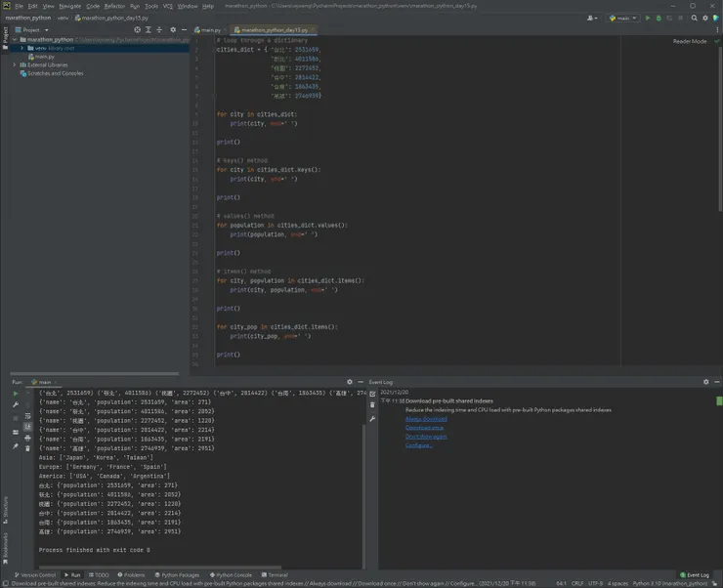Viewport: 723px width, 588px height.
Task: Open Version Control tool button
Action: (35, 575)
